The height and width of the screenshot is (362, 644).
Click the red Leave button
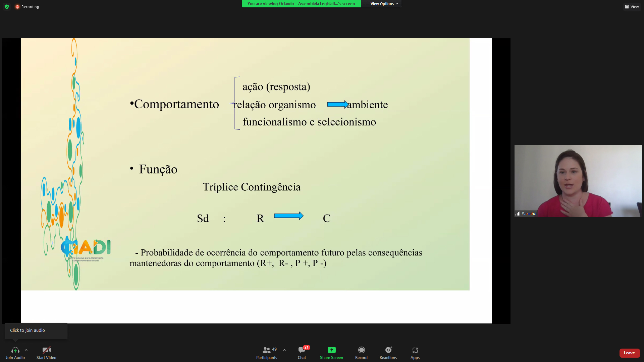pos(629,353)
